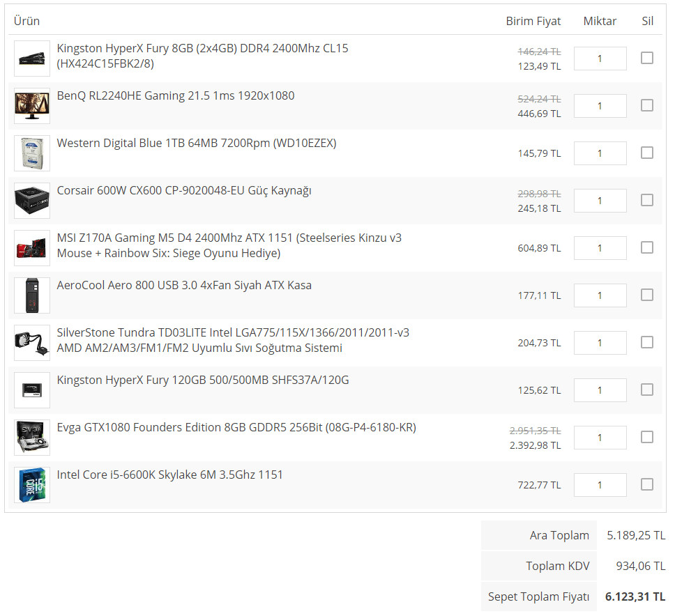Tick the delete checkbox for Kingston 8GB DDR4
The width and height of the screenshot is (675, 616).
tap(646, 58)
